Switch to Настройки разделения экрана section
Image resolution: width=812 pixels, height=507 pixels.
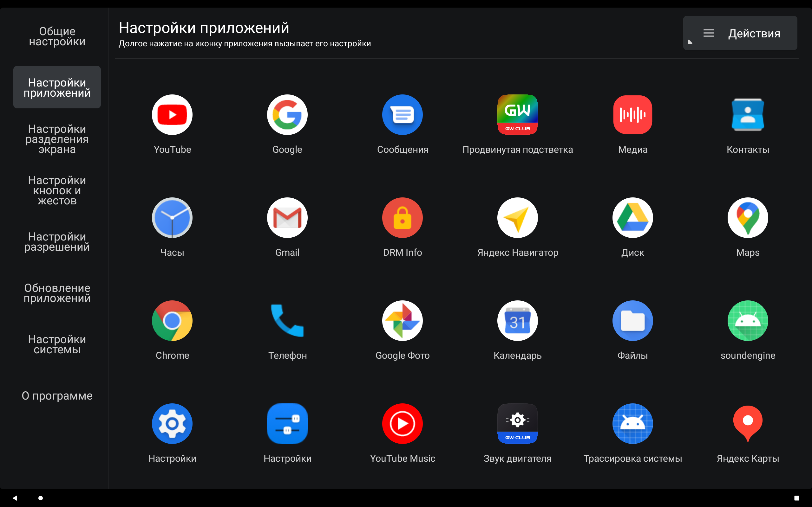point(57,138)
